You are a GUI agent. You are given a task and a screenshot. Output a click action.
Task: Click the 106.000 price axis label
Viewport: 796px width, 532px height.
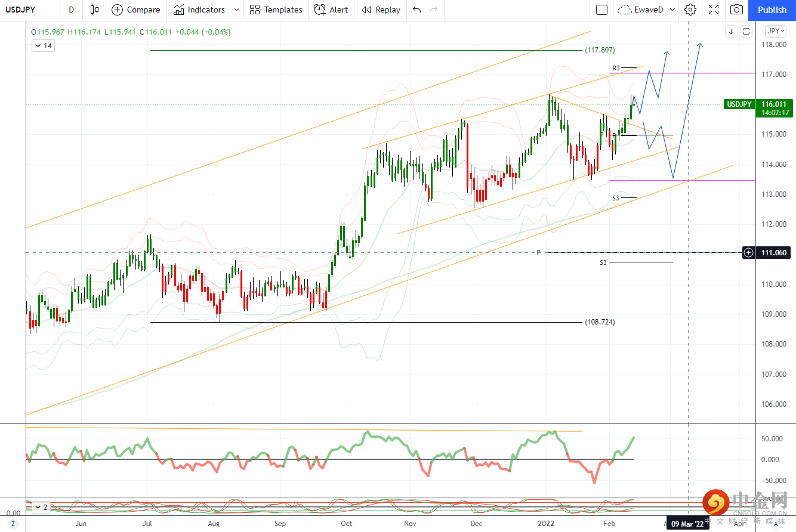(773, 404)
